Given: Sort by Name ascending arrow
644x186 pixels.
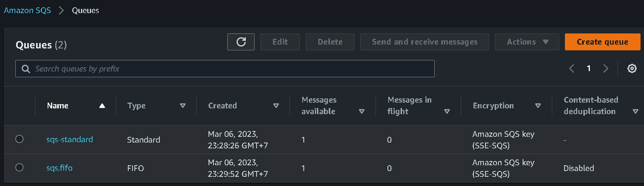Looking at the screenshot, I should coord(102,106).
